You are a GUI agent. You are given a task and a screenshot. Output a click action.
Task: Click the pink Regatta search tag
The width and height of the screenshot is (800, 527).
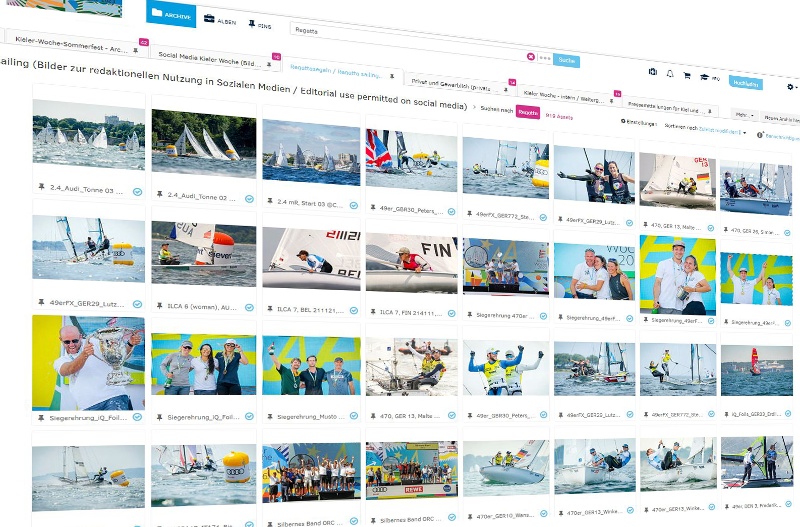coord(528,112)
